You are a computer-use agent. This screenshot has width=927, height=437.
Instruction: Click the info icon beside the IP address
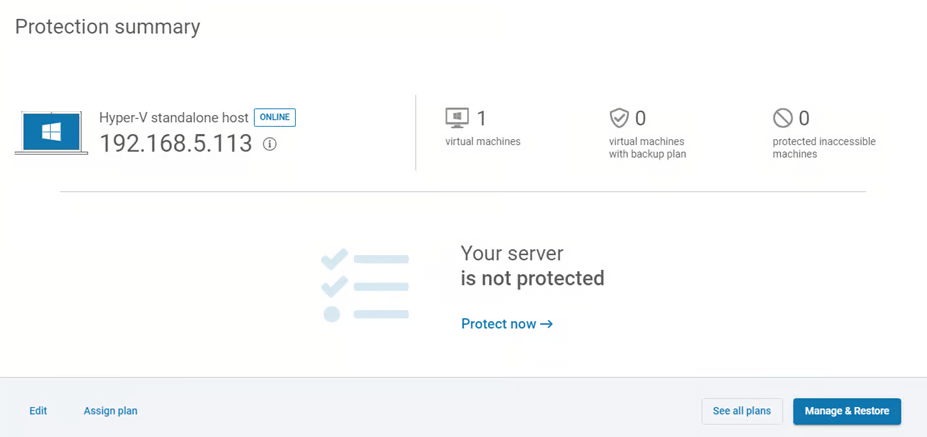pos(269,144)
